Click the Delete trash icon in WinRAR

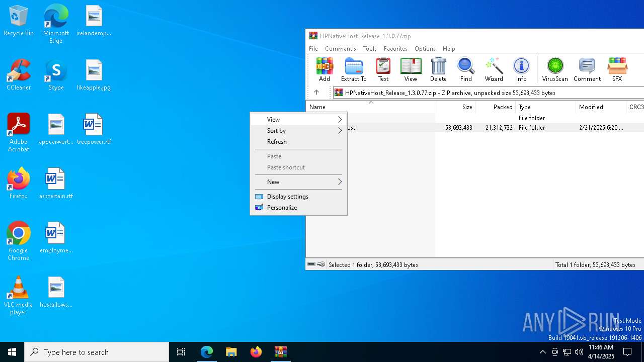pyautogui.click(x=438, y=69)
